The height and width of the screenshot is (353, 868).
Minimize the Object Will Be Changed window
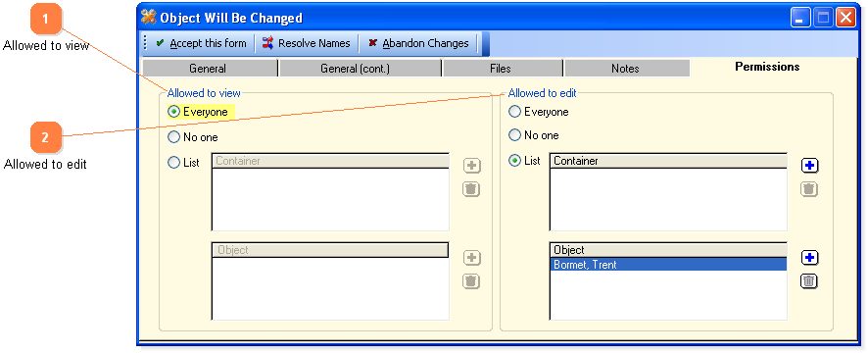[799, 18]
